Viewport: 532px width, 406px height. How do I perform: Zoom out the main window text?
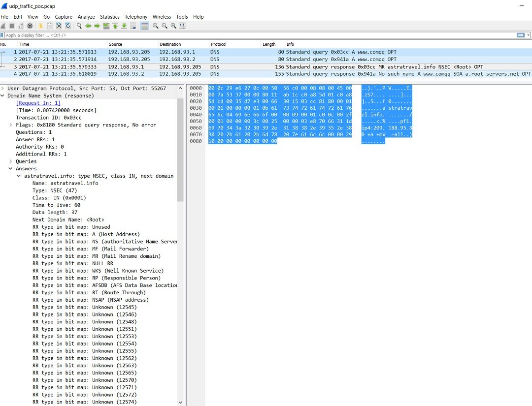click(165, 26)
